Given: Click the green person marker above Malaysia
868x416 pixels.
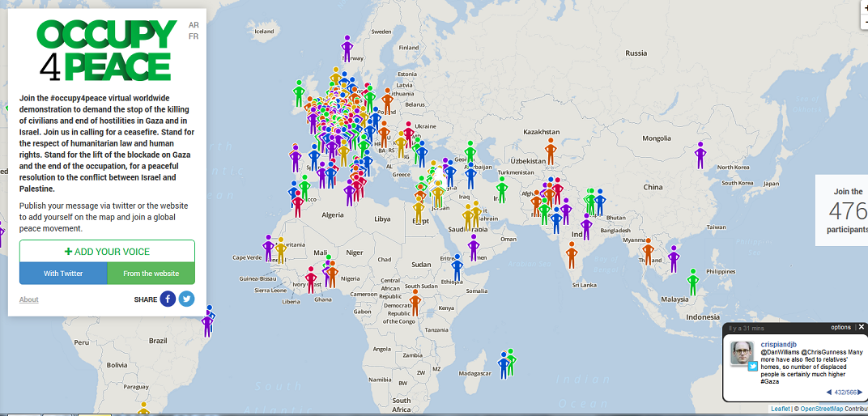Looking at the screenshot, I should [x=692, y=282].
